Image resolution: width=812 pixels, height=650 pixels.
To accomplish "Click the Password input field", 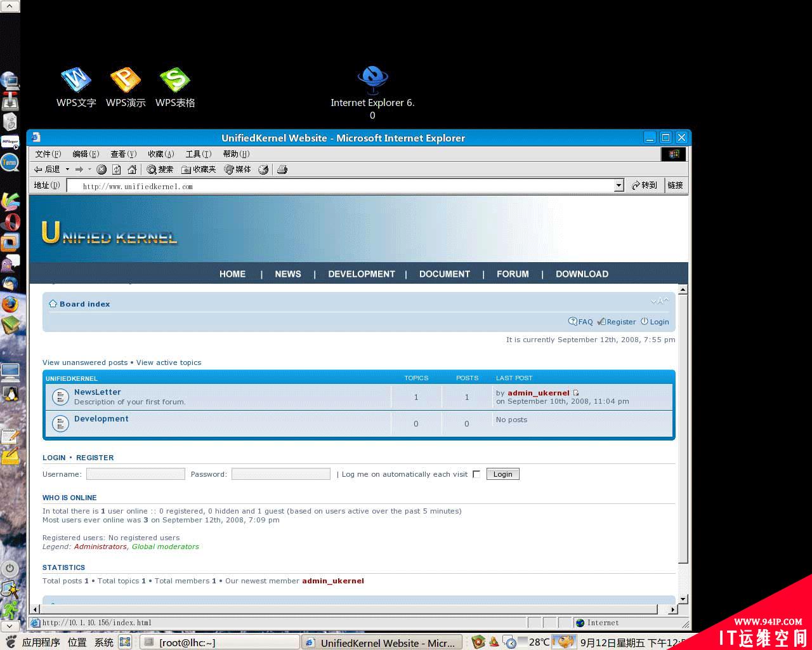I will click(281, 474).
